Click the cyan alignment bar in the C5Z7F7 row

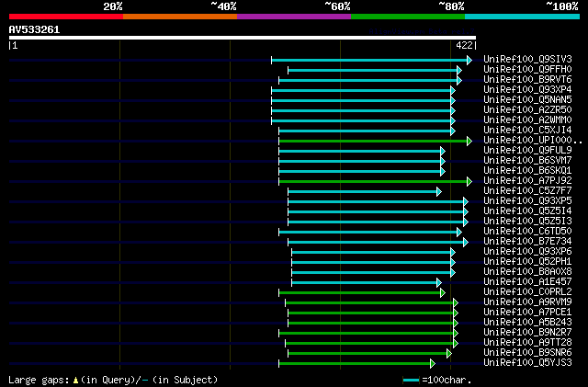(x=363, y=192)
